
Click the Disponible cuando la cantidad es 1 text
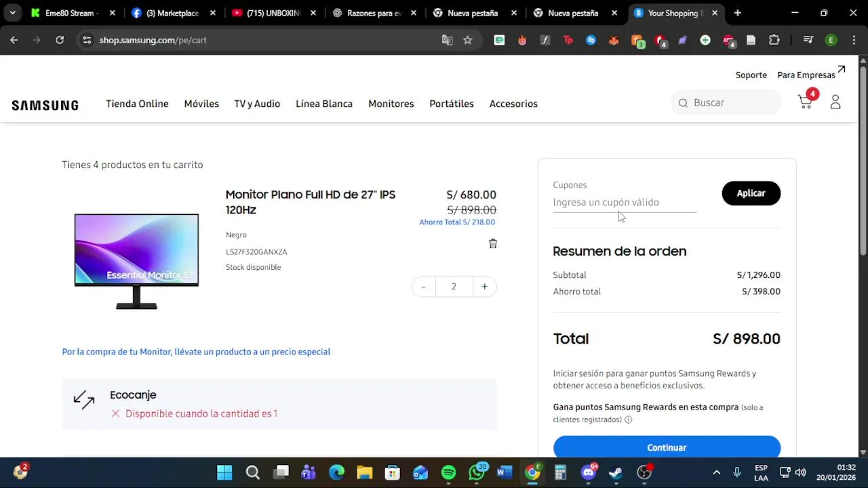click(x=201, y=413)
